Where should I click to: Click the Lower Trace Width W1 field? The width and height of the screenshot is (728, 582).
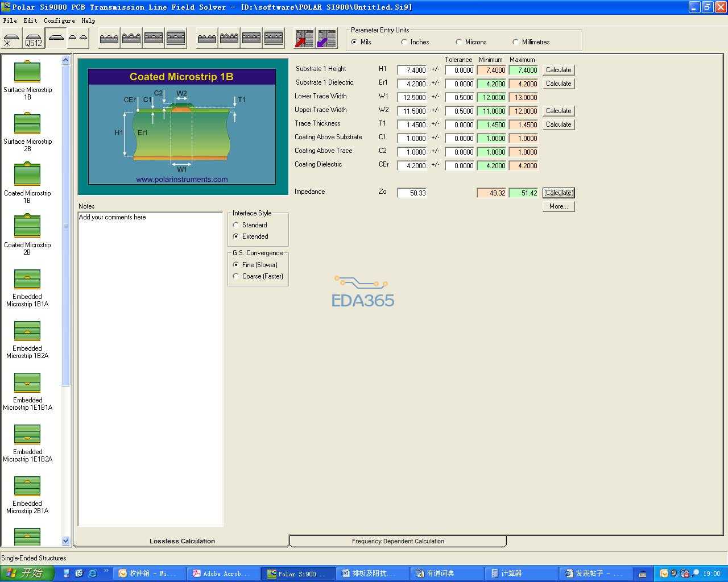pyautogui.click(x=412, y=98)
